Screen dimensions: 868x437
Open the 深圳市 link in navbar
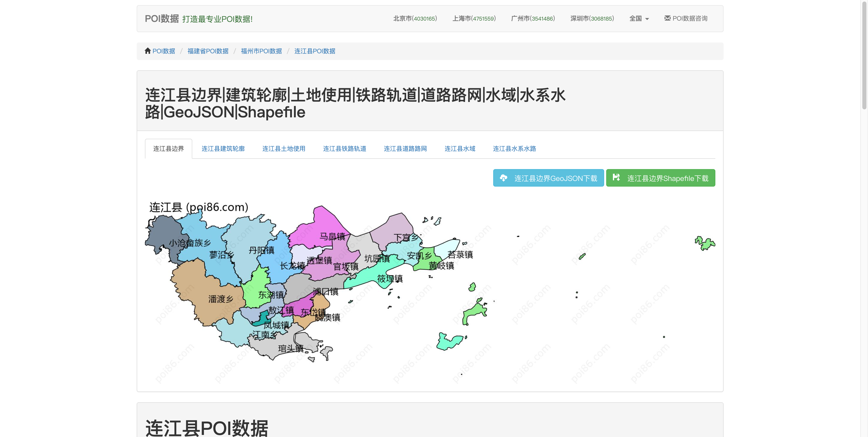click(x=592, y=19)
